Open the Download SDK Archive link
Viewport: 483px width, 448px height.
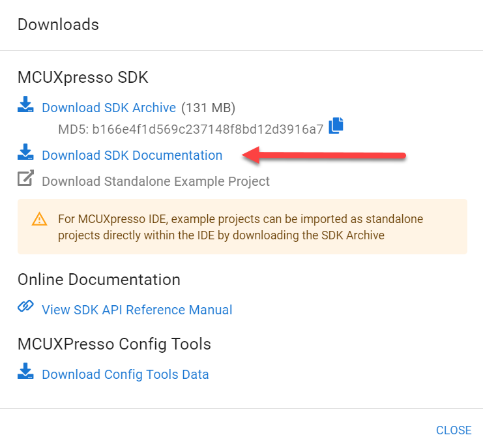pyautogui.click(x=109, y=108)
